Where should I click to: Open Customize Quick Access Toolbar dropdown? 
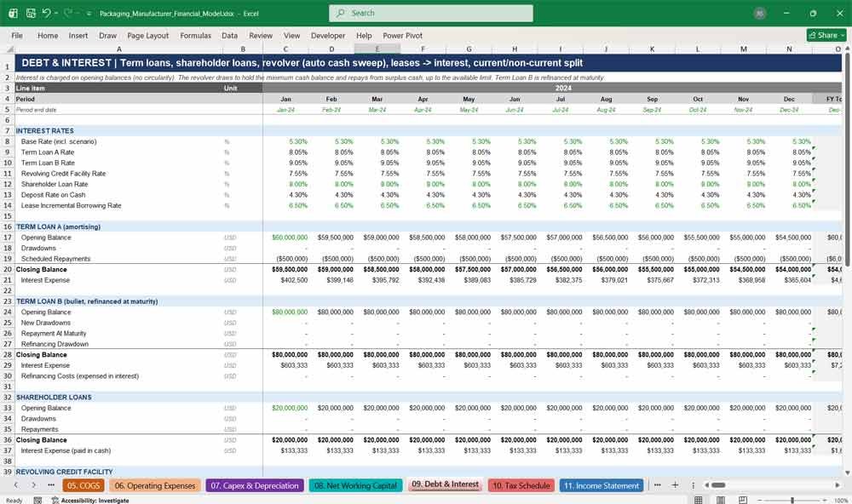click(89, 14)
